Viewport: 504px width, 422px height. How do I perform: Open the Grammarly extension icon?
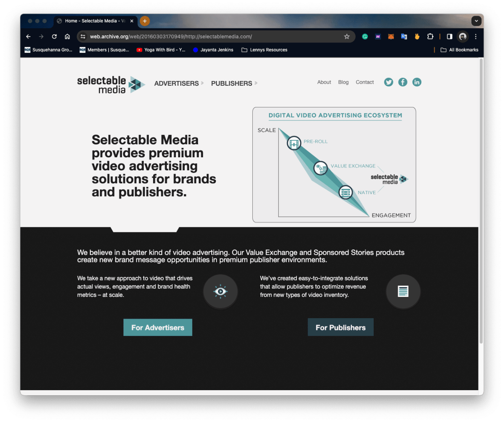coord(365,37)
